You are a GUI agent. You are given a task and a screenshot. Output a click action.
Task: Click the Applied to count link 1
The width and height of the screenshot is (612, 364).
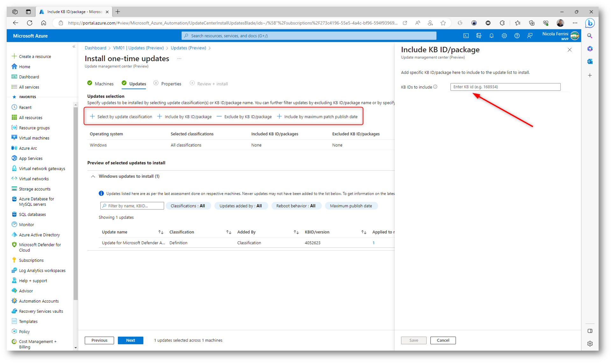(x=374, y=243)
